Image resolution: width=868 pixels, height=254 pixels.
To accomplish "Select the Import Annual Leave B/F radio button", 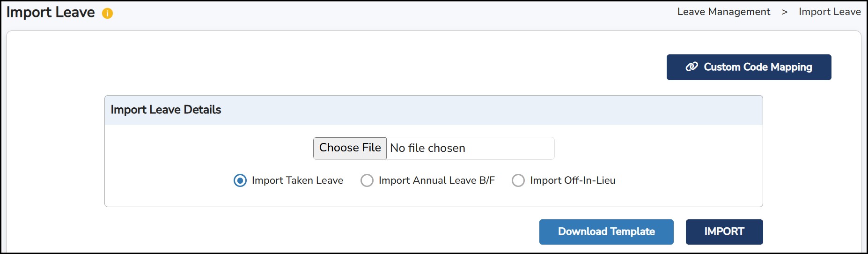I will pyautogui.click(x=367, y=180).
